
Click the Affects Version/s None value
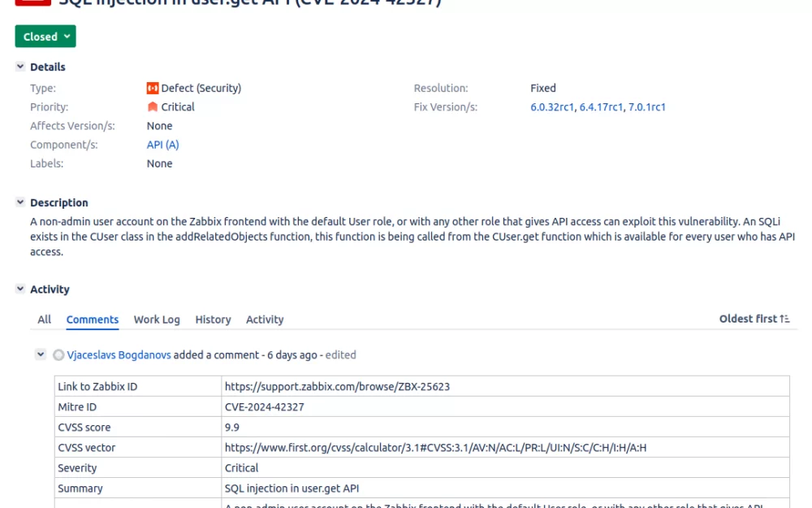(159, 126)
